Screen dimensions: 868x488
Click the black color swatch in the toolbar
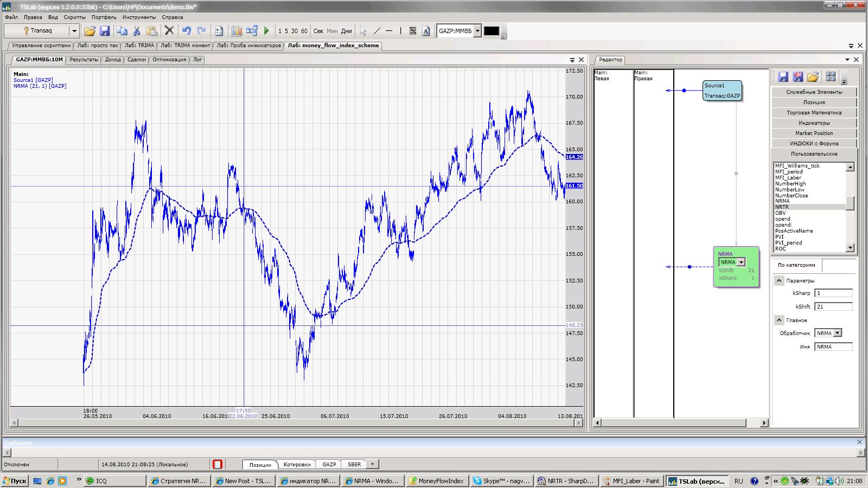(491, 31)
